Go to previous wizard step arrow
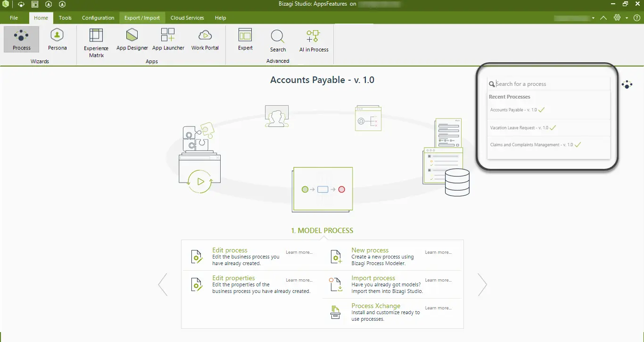This screenshot has width=644, height=342. coord(163,284)
